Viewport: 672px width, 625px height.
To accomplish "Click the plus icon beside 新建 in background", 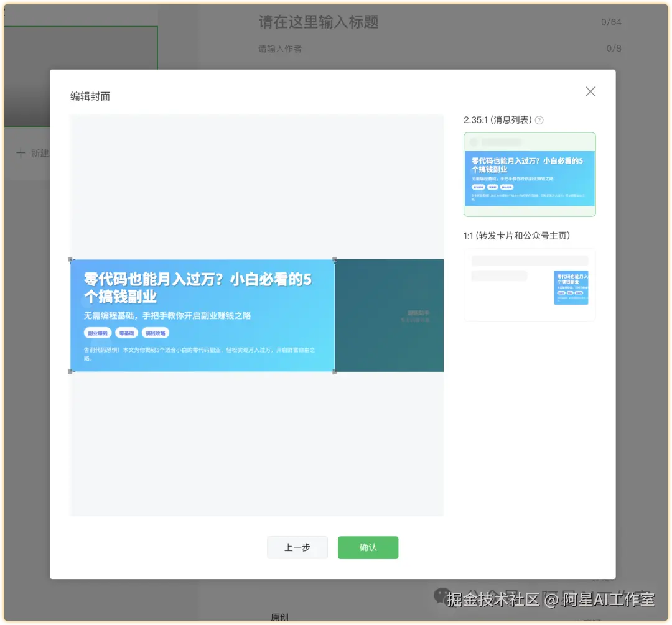I will point(20,153).
